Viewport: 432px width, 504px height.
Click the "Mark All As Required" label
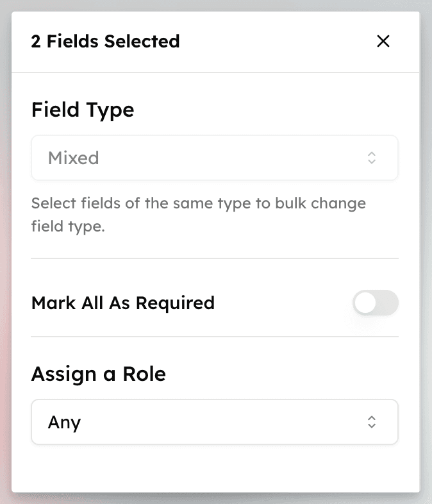click(122, 303)
